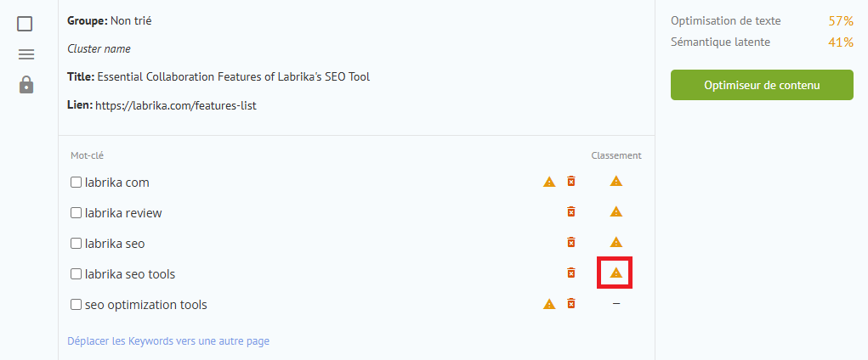Click the lock icon in left sidebar
This screenshot has width=868, height=360.
26,85
